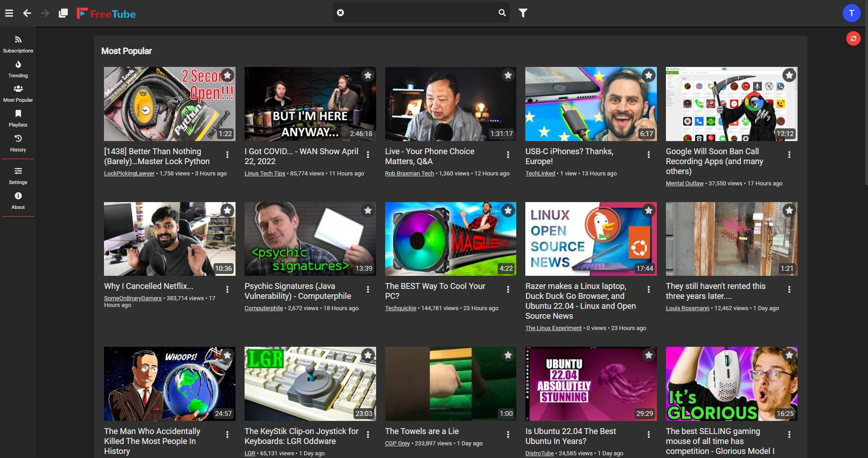This screenshot has width=868, height=458.
Task: Open search filters funnel icon
Action: pyautogui.click(x=523, y=13)
